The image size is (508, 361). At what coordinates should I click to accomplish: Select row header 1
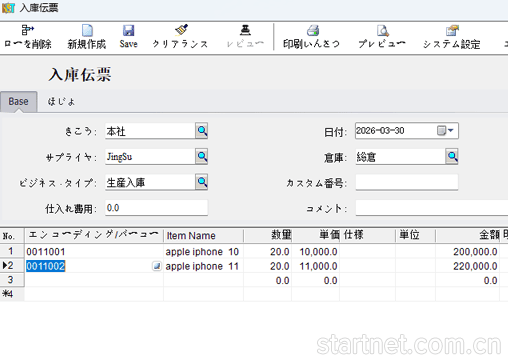point(12,251)
